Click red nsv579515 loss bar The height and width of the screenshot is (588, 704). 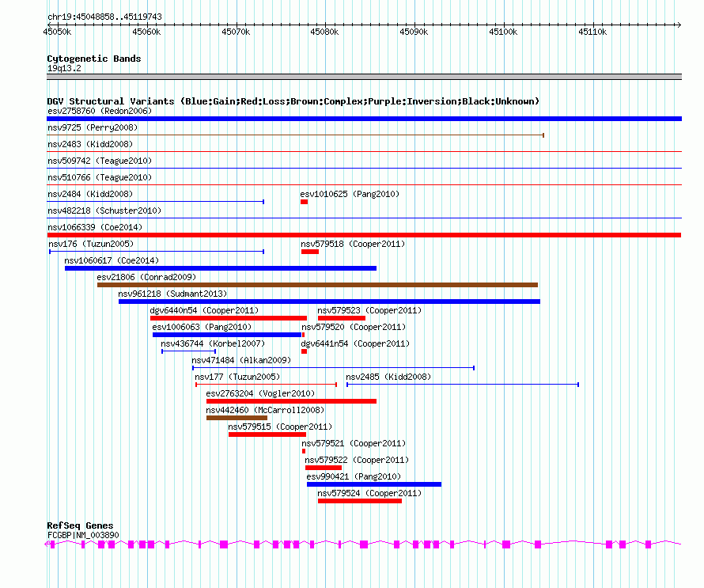point(267,434)
